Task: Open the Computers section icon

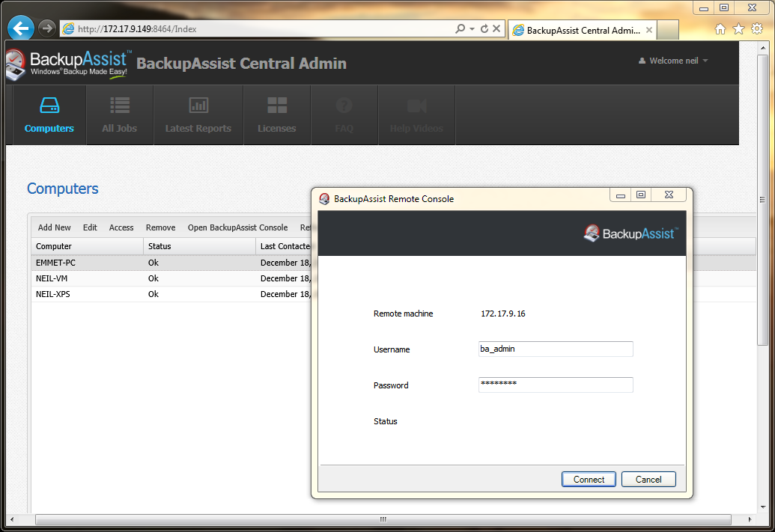Action: [49, 106]
